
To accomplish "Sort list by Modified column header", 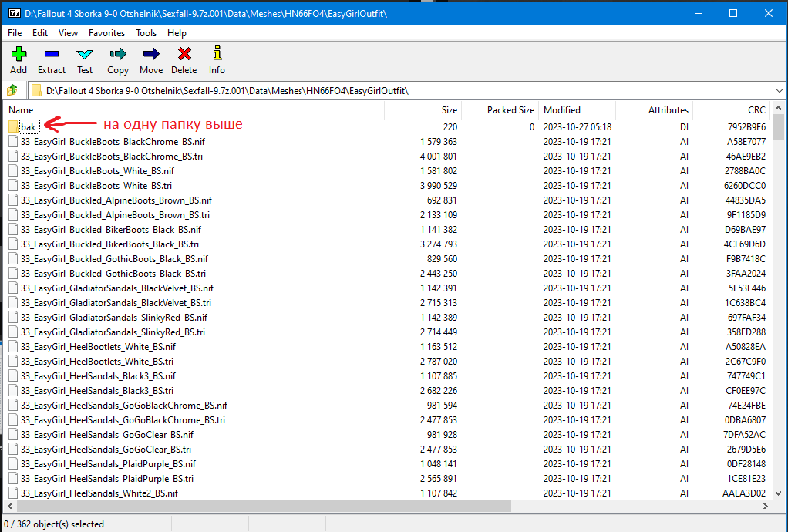I will (x=561, y=110).
